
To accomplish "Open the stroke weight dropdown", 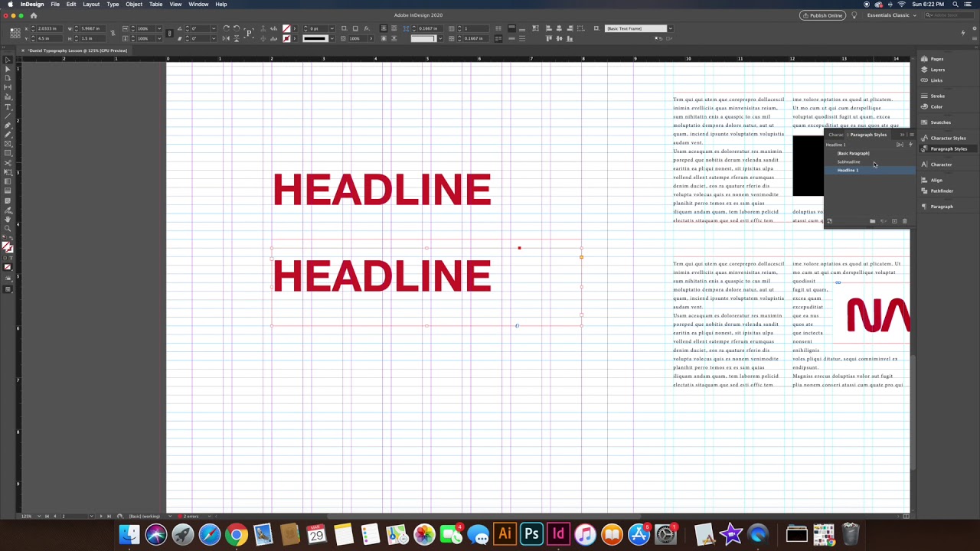I will pos(332,28).
